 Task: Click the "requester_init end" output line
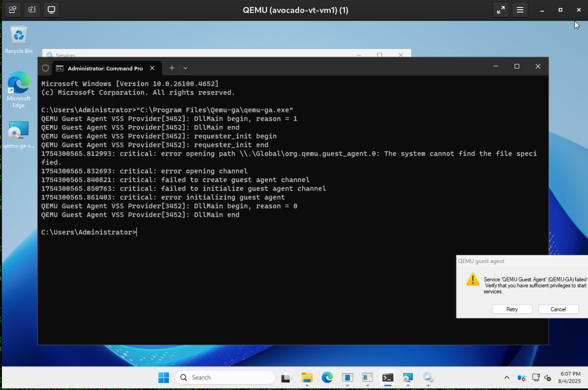[x=155, y=145]
